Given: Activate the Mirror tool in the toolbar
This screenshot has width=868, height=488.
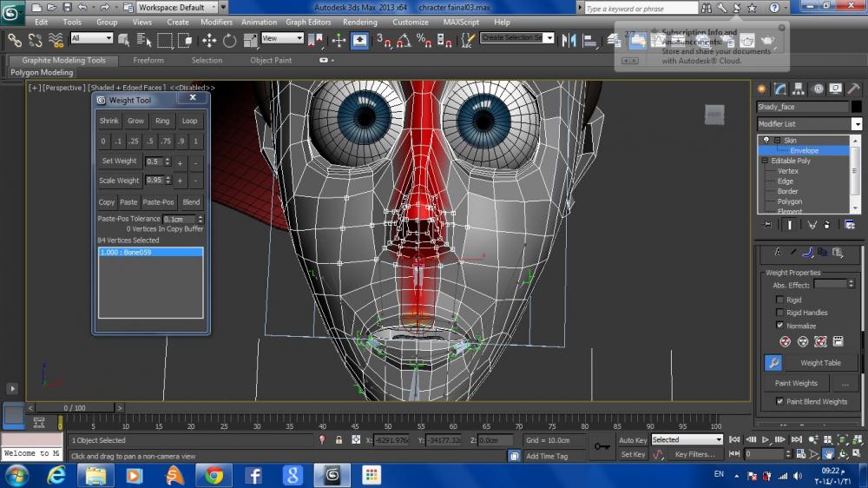Looking at the screenshot, I should [569, 40].
